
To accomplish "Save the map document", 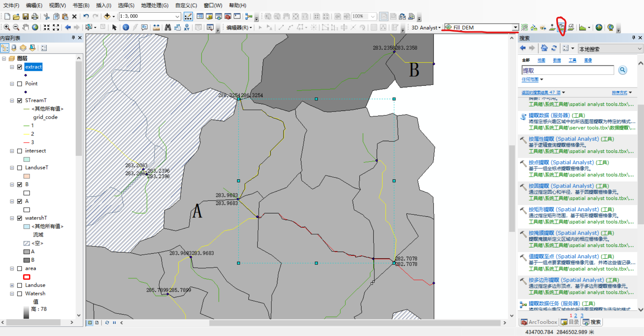I will [x=25, y=16].
